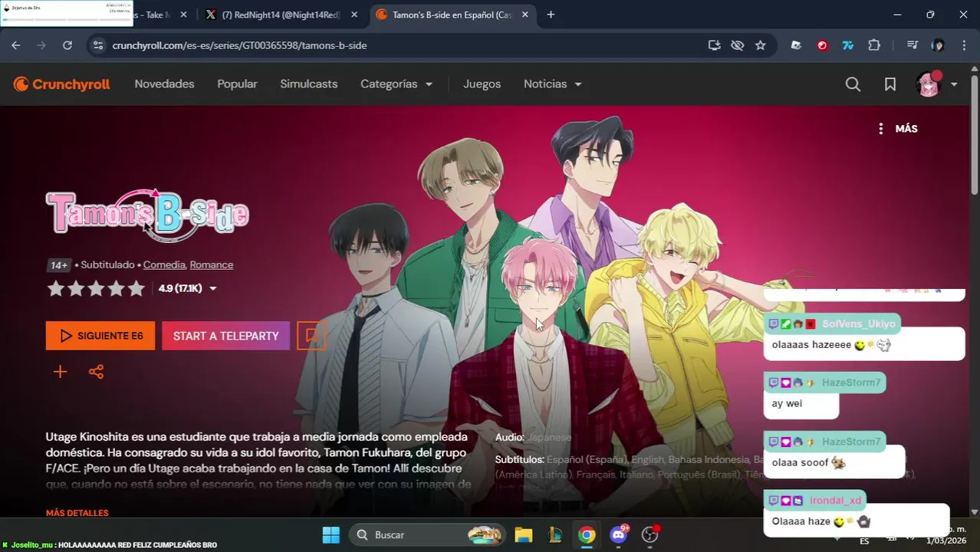Open the pink-haired profile avatar menu
This screenshot has width=980, height=552.
929,84
